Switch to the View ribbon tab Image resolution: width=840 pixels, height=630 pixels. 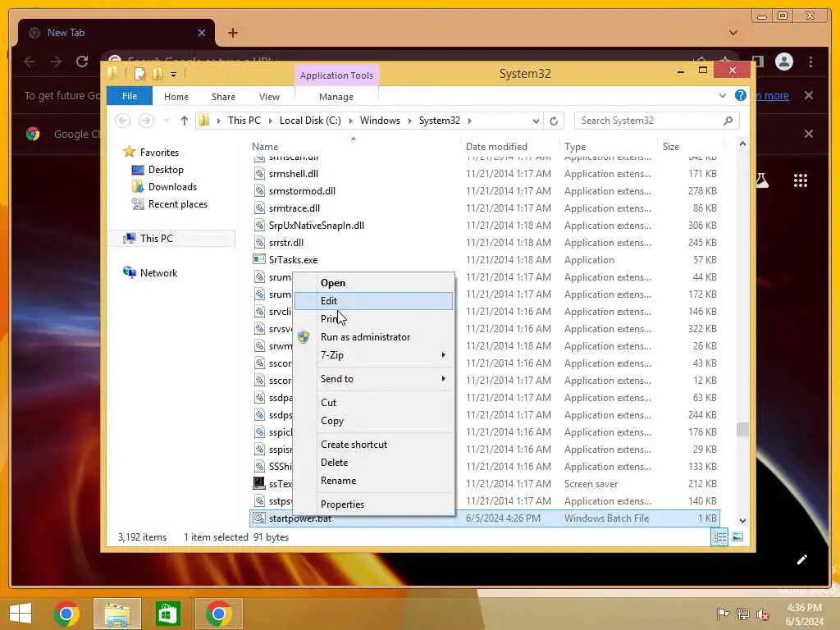[269, 97]
